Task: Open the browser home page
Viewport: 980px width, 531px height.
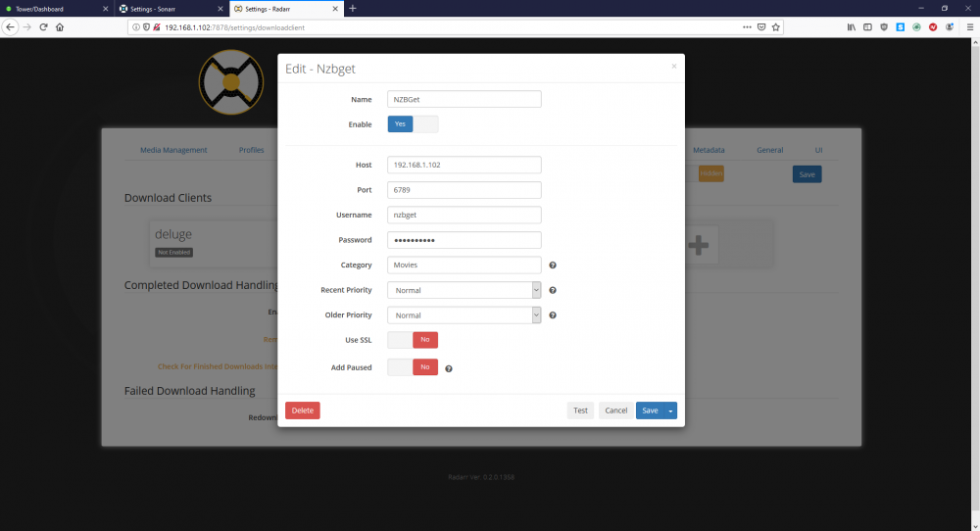Action: click(x=60, y=26)
